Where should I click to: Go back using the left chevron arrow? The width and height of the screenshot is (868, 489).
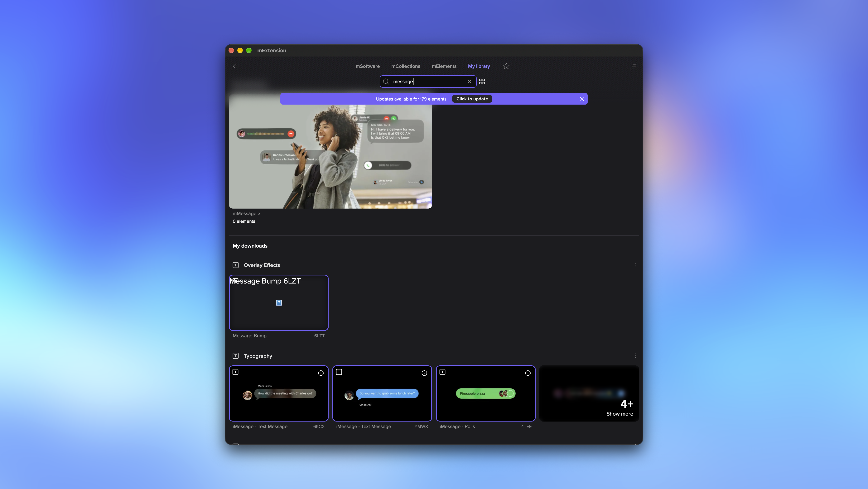pyautogui.click(x=234, y=66)
